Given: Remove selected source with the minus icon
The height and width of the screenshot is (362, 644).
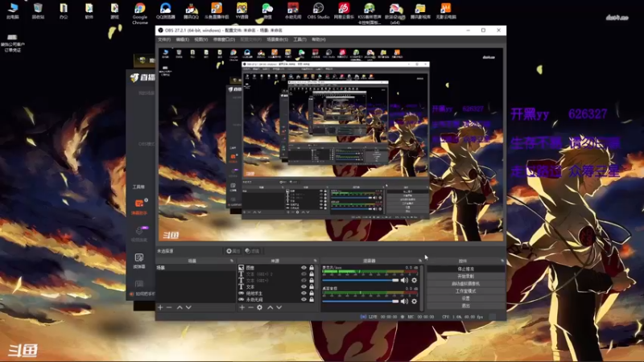Looking at the screenshot, I should [250, 307].
